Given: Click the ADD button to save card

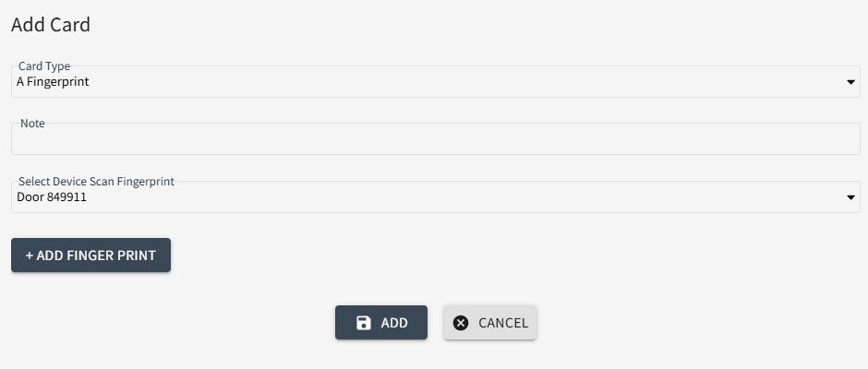Looking at the screenshot, I should tap(380, 323).
